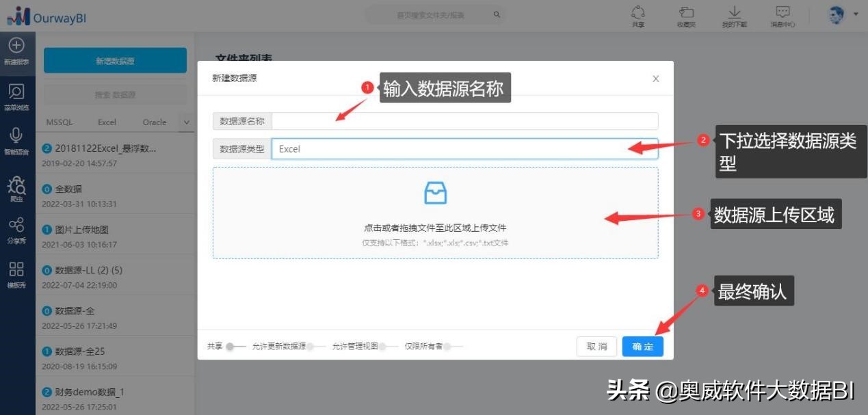The image size is (868, 415).
Task: Open the user account dropdown arrow
Action: [856, 14]
